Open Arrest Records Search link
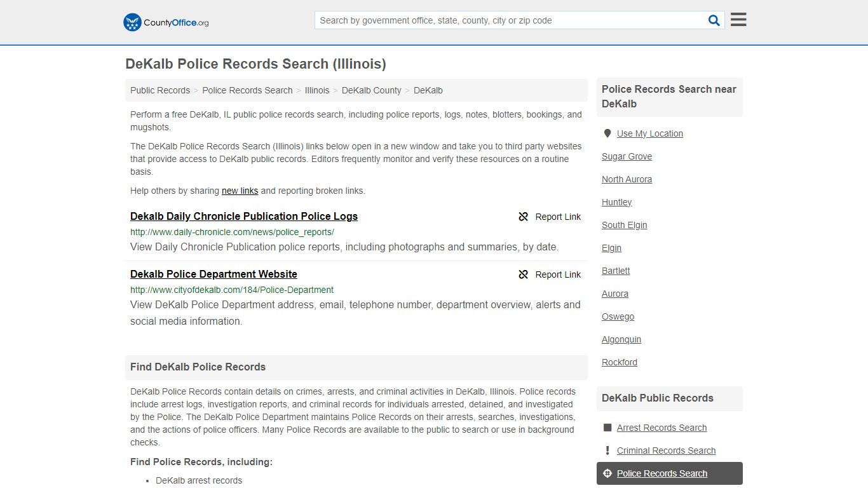The width and height of the screenshot is (868, 488). tap(661, 428)
